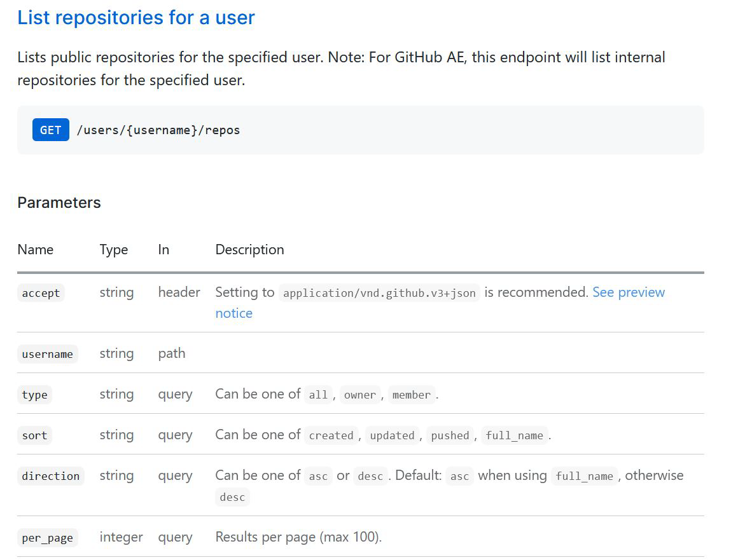Viewport: 738px width, 560px height.
Task: Click the "accept" parameter name in the table
Action: 41,293
